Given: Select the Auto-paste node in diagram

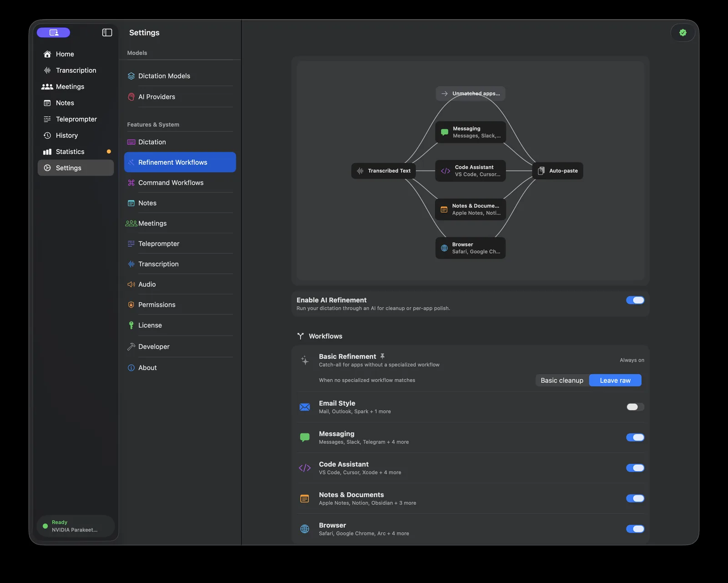Looking at the screenshot, I should (x=558, y=171).
